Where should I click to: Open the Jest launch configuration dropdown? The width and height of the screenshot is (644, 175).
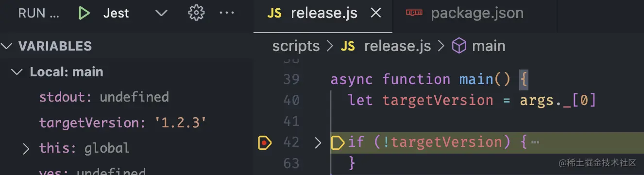[x=161, y=13]
